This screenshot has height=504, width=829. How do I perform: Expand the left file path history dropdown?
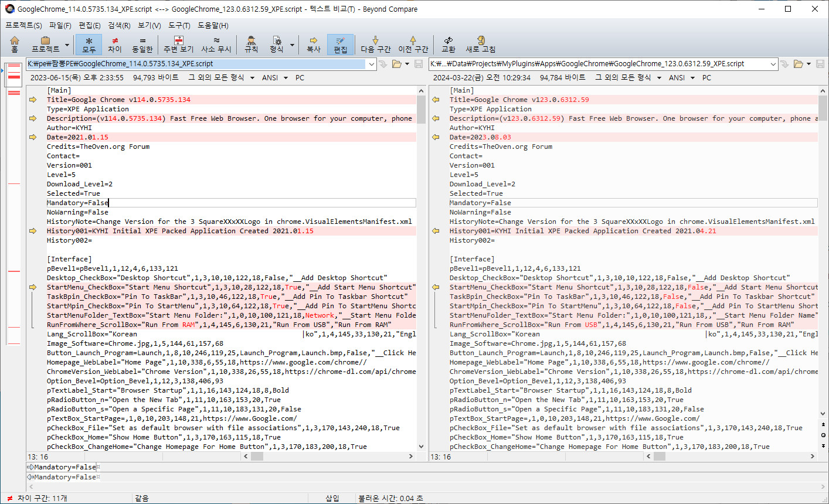tap(371, 64)
